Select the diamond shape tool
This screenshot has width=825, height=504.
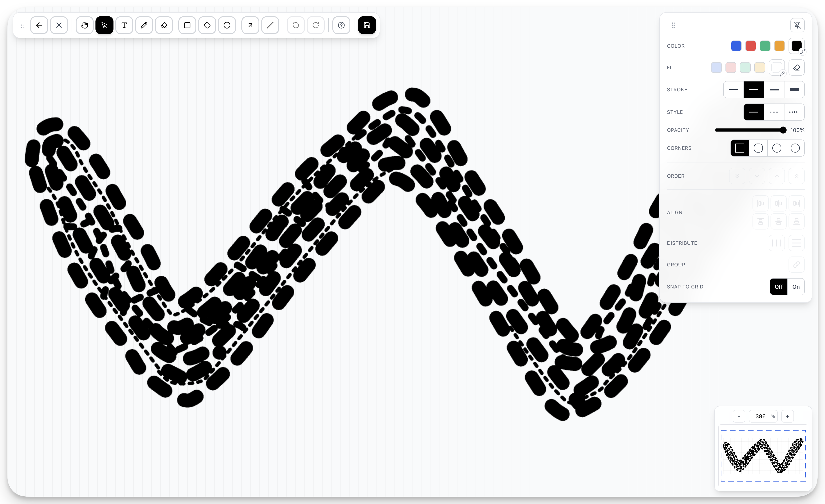pos(207,25)
